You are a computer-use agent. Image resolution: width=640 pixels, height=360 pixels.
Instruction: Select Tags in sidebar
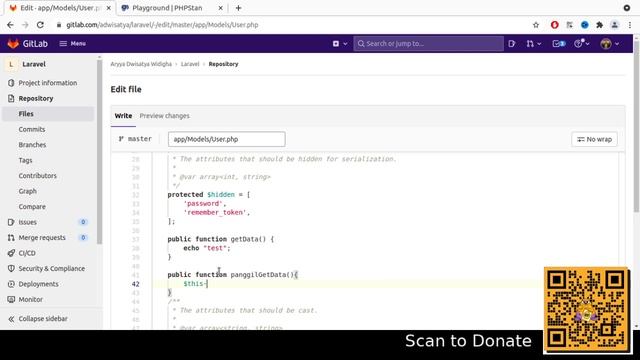coord(25,160)
